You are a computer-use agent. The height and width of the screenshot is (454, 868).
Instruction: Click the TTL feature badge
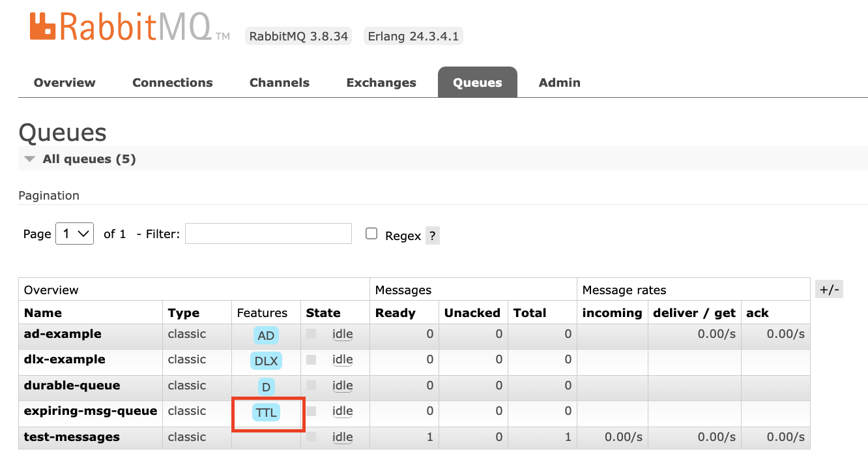pos(266,412)
